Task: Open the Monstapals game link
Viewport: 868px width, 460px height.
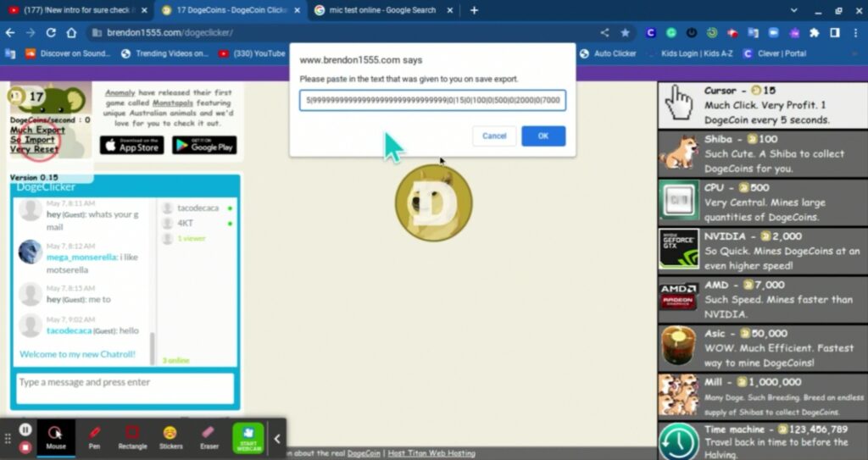Action: point(173,103)
